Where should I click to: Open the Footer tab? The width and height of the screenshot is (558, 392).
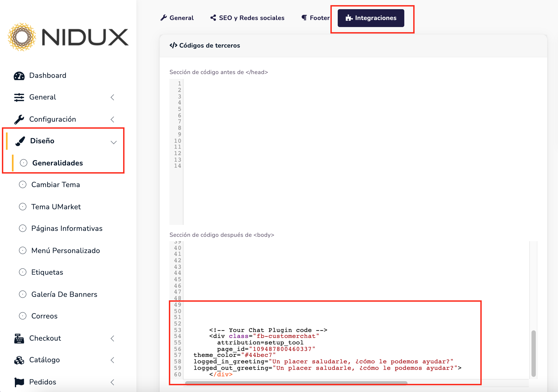click(x=316, y=18)
